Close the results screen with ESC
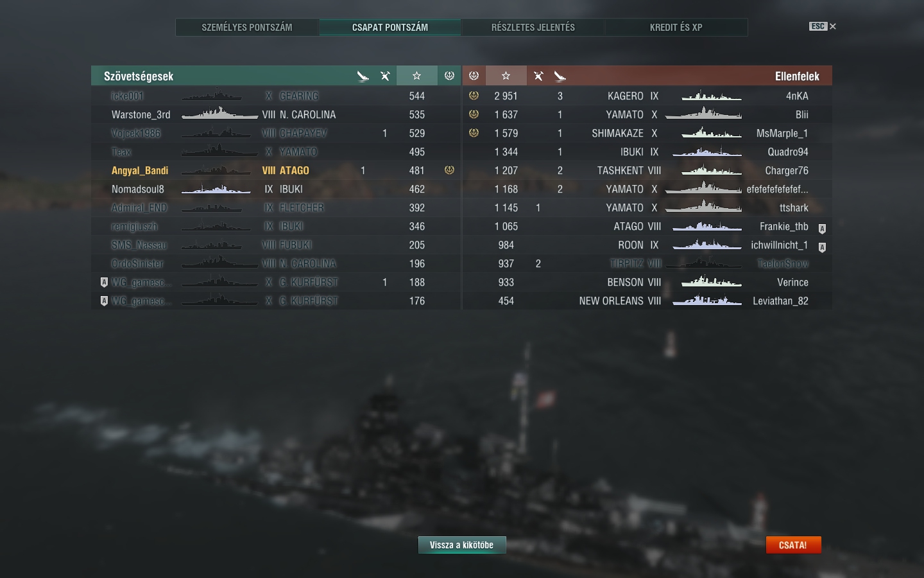Image resolution: width=924 pixels, height=578 pixels. [823, 26]
